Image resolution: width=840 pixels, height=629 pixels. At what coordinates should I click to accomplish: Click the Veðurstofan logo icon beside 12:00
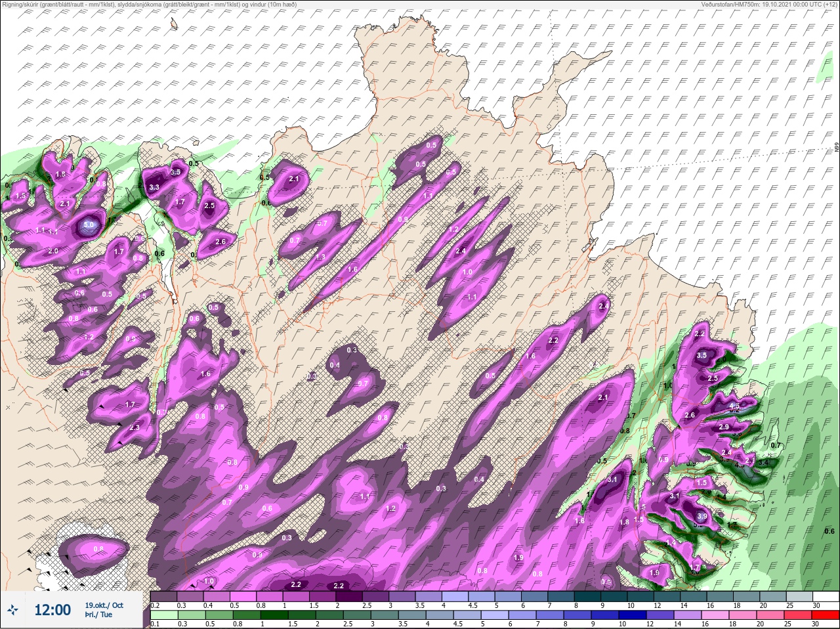pyautogui.click(x=12, y=609)
